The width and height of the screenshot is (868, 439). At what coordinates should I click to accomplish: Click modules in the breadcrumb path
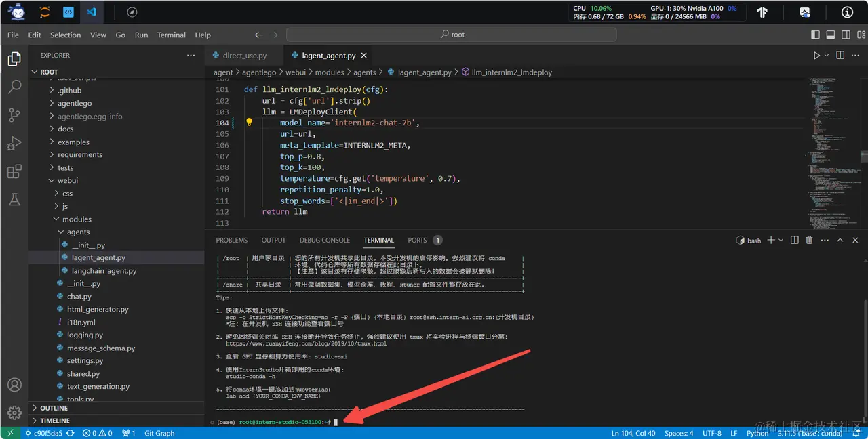point(330,72)
